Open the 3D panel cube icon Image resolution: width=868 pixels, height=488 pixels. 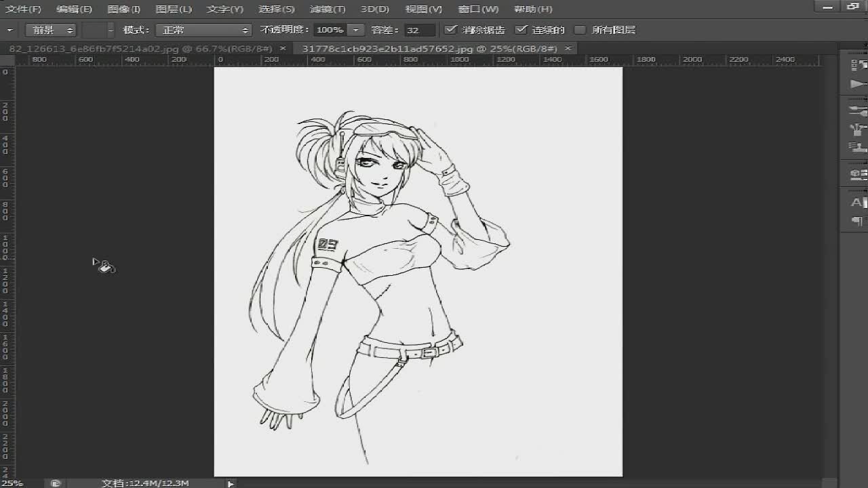(859, 175)
